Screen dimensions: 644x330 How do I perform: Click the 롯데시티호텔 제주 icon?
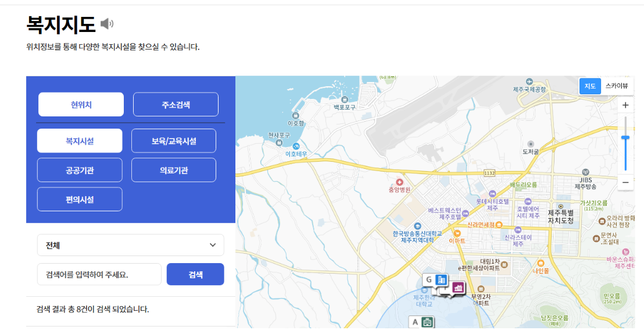coord(492,194)
